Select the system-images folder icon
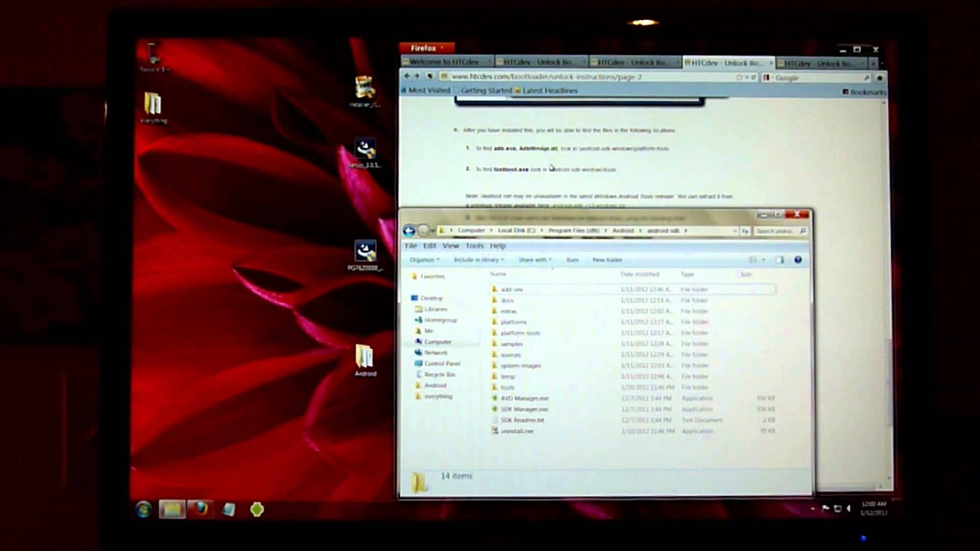Screen dimensions: 980x551 pos(495,365)
